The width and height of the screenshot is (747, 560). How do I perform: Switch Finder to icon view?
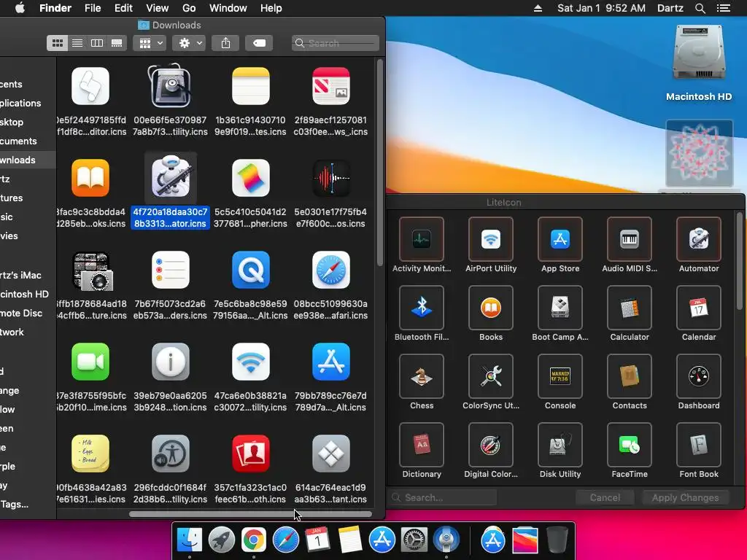tap(57, 43)
